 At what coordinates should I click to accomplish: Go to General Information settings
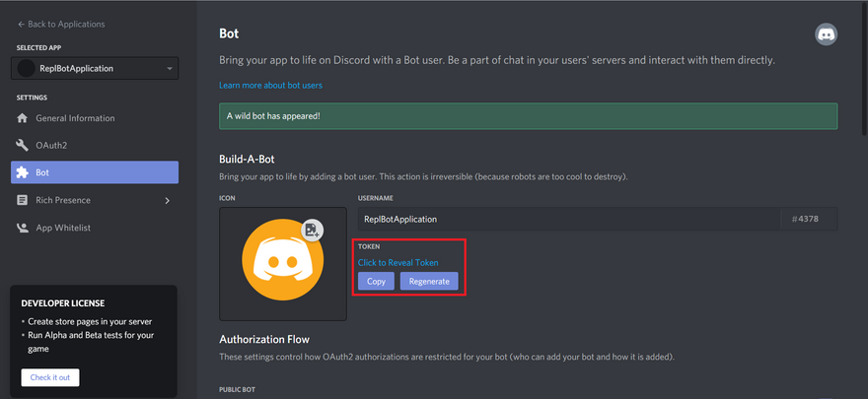[75, 118]
